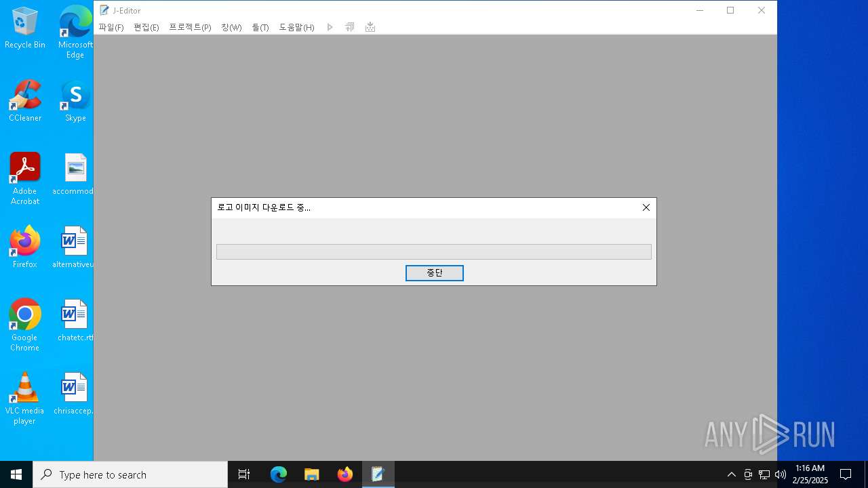Close the logo image download dialog

(646, 207)
